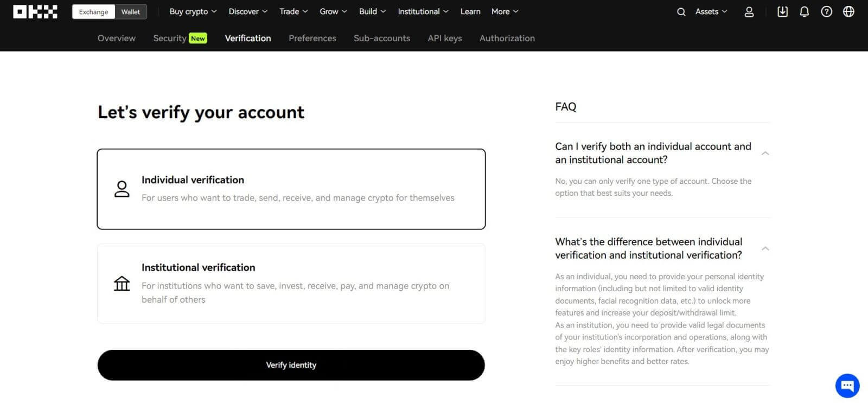Click the app download icon
Viewport: 868px width, 403px height.
(782, 11)
